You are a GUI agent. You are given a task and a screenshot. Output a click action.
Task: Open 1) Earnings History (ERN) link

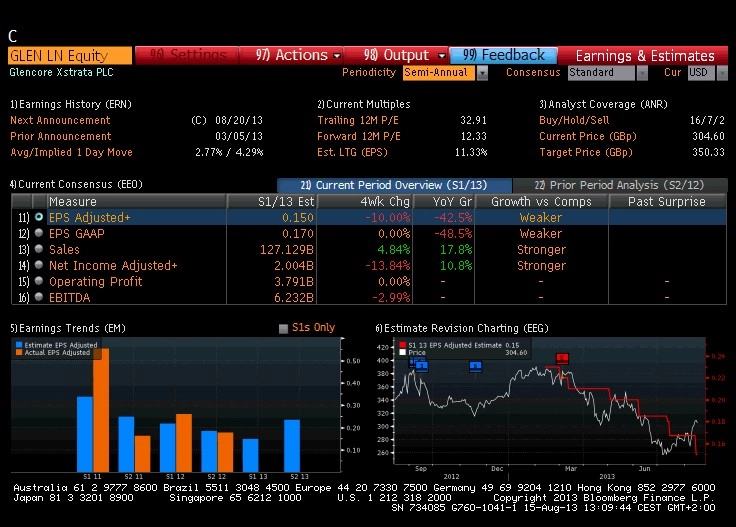pyautogui.click(x=71, y=104)
